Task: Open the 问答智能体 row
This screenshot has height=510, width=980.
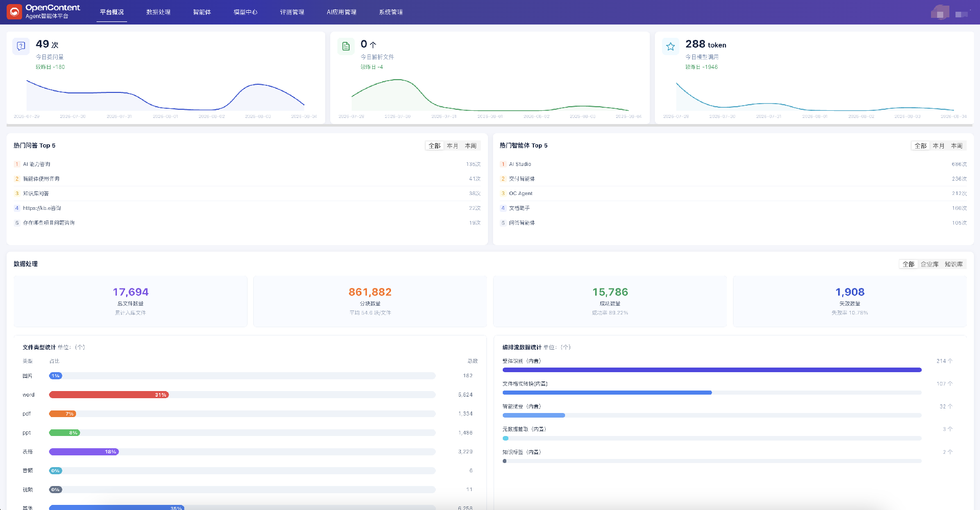Action: [x=733, y=223]
